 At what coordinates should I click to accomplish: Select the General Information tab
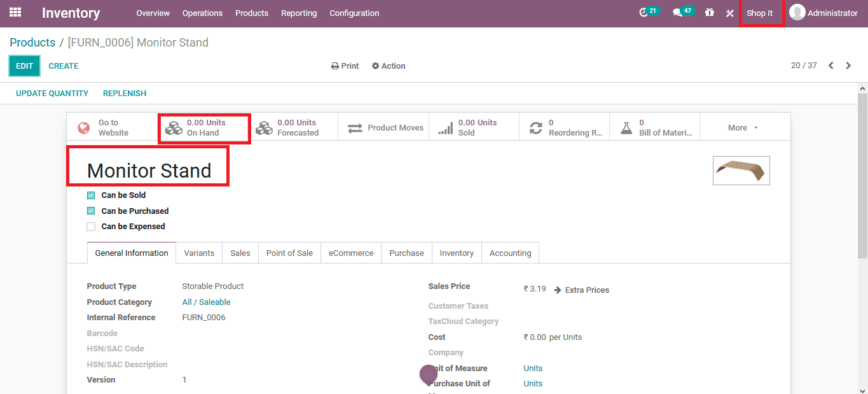[x=132, y=253]
